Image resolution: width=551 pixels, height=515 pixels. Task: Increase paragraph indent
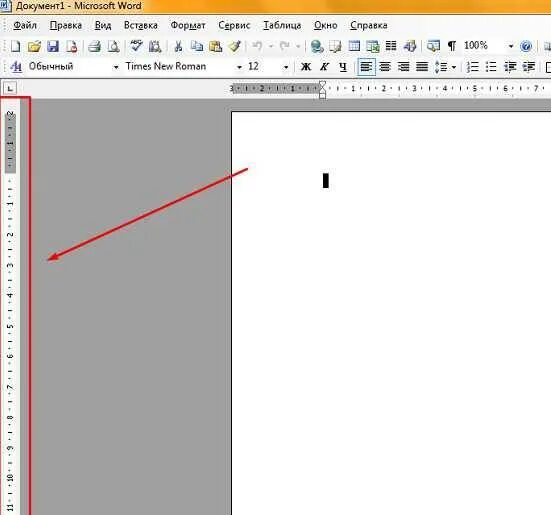[529, 66]
